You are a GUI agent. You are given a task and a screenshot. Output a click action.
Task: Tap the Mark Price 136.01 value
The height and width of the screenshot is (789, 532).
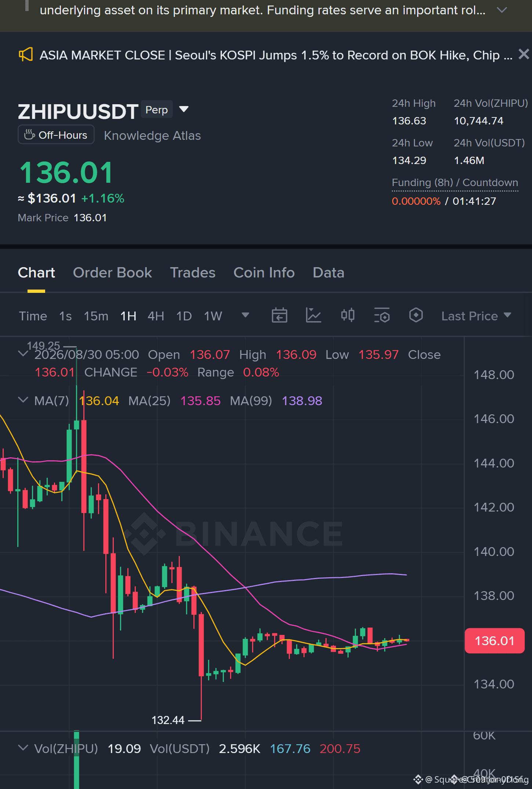[90, 218]
